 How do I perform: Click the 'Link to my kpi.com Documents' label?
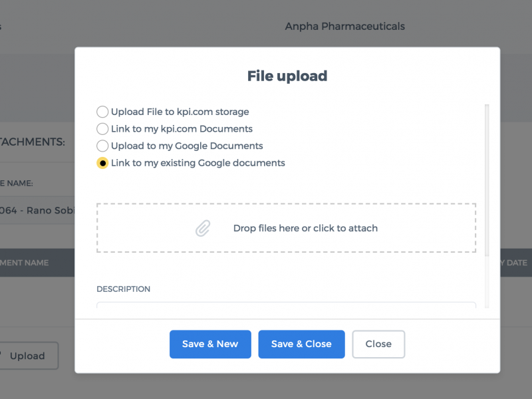tap(182, 129)
